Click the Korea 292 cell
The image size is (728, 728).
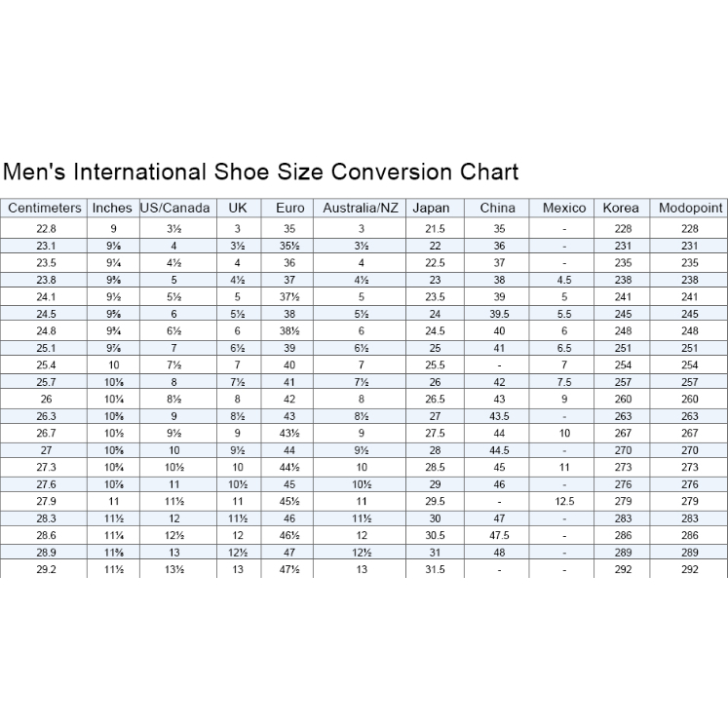621,569
